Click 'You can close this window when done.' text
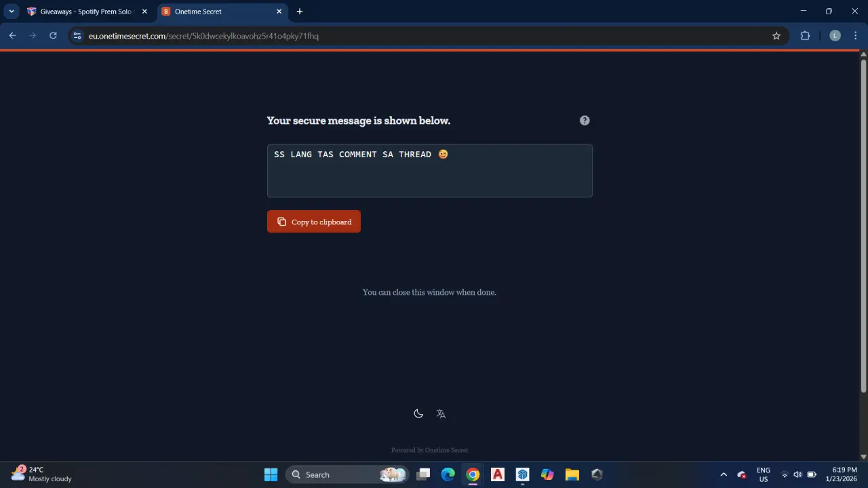 tap(429, 292)
